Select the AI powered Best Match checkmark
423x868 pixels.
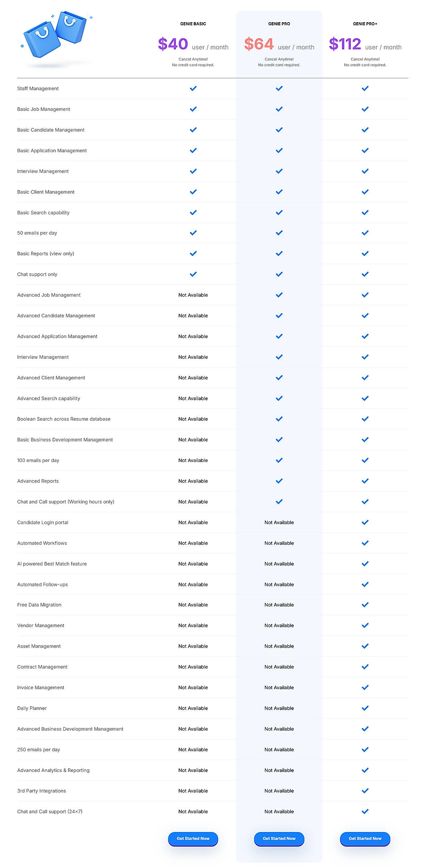click(365, 563)
